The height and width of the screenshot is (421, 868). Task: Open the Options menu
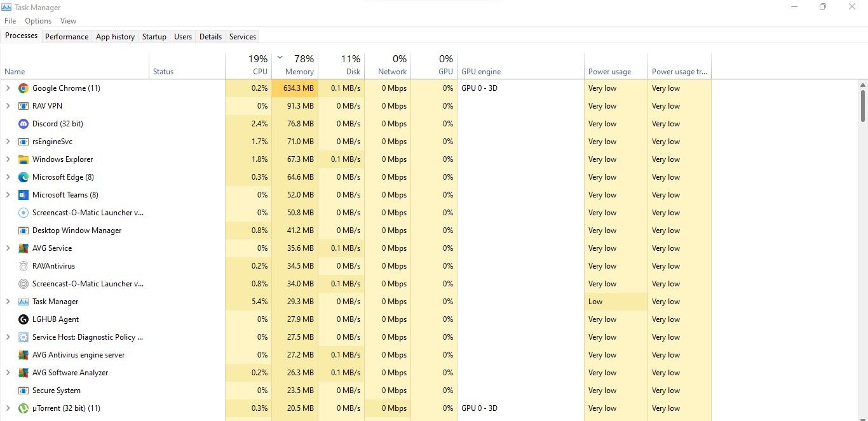tap(38, 21)
